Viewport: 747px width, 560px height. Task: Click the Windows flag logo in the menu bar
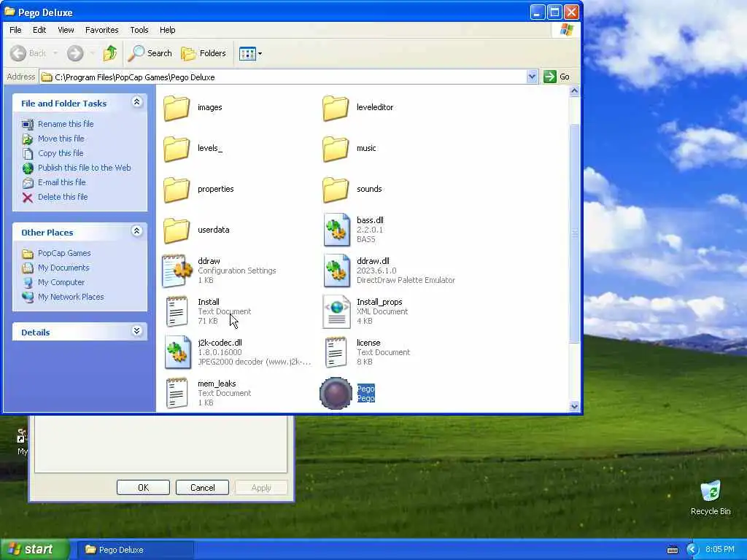(566, 29)
